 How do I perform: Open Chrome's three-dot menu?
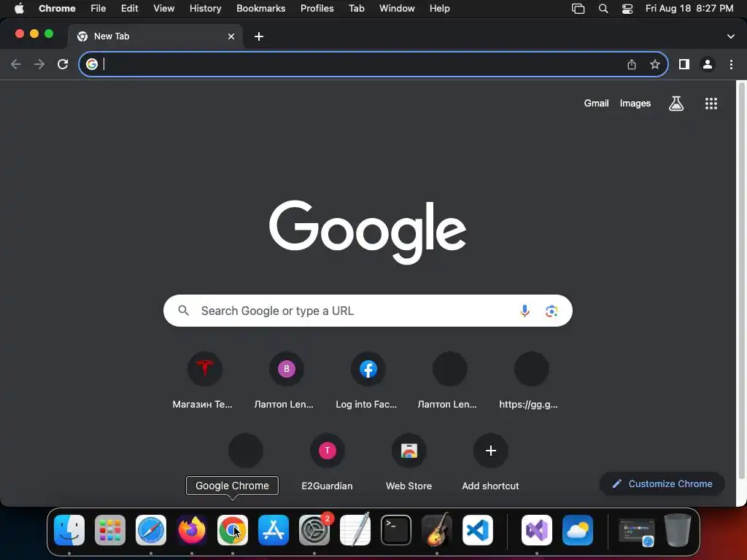tap(731, 64)
